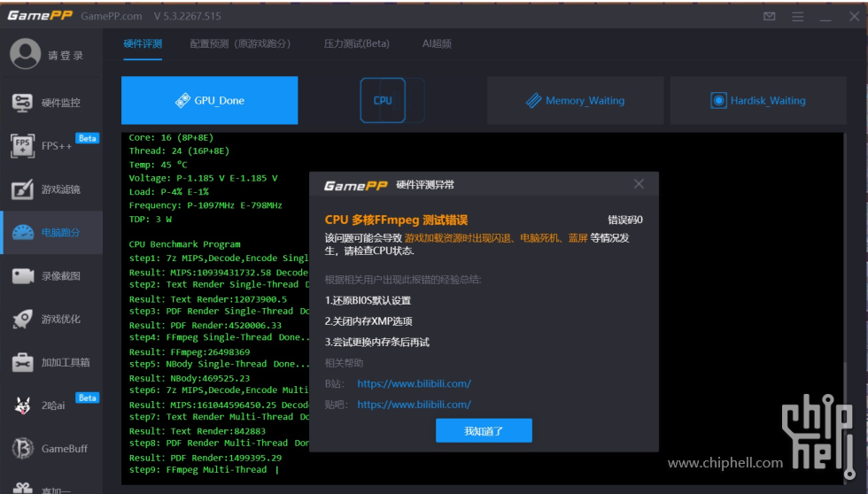Image resolution: width=868 pixels, height=494 pixels.
Task: Open the hamburger menu in title bar
Action: [x=798, y=17]
